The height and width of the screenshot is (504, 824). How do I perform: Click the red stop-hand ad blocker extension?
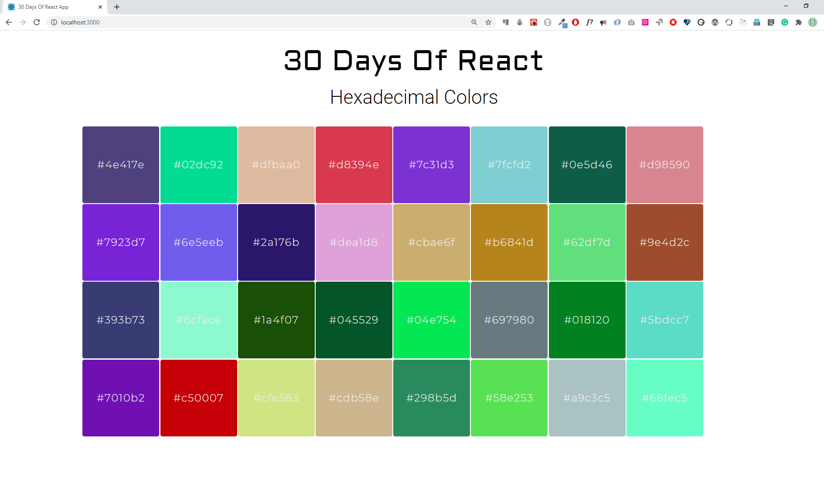coord(575,22)
